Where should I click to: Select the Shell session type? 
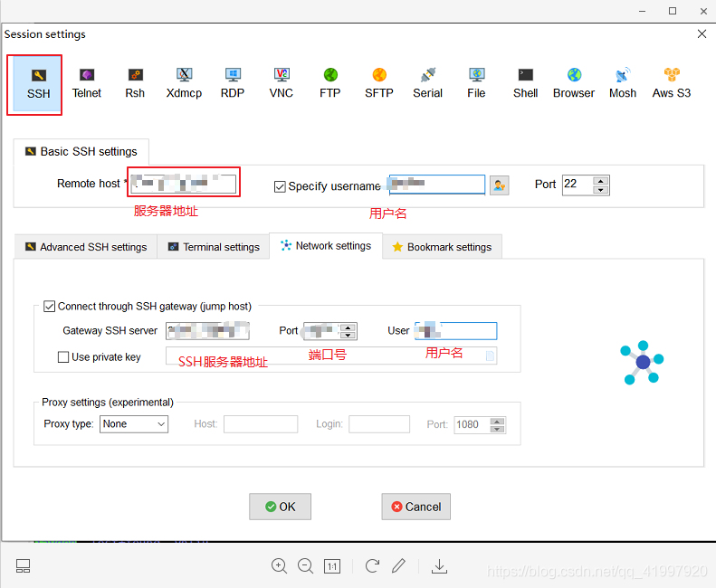click(526, 84)
